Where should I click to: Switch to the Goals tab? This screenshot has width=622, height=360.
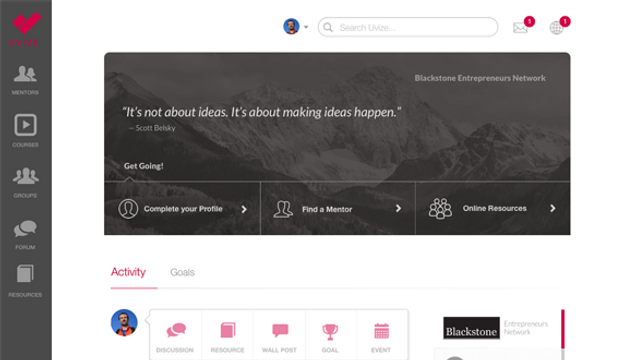pos(182,272)
